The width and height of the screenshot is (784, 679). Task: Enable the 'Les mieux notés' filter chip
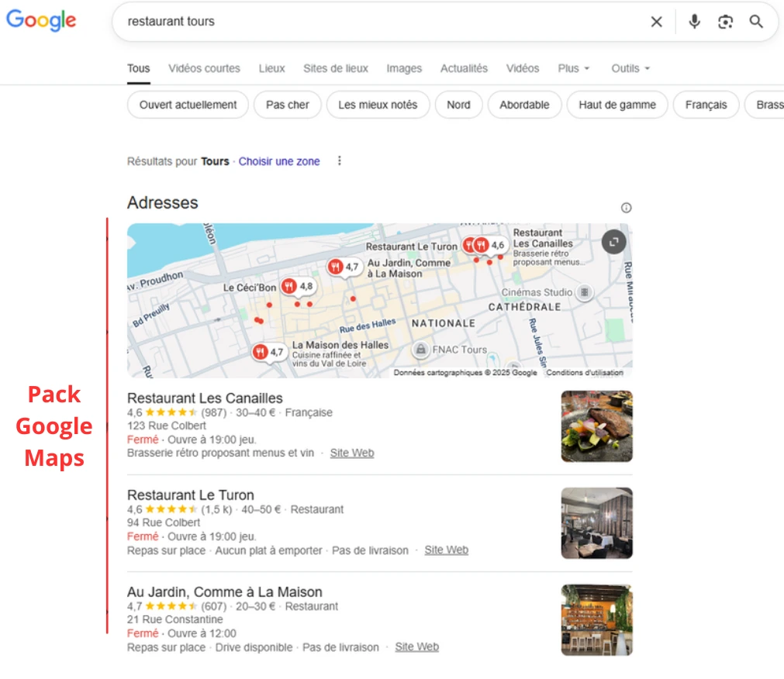[x=378, y=105]
